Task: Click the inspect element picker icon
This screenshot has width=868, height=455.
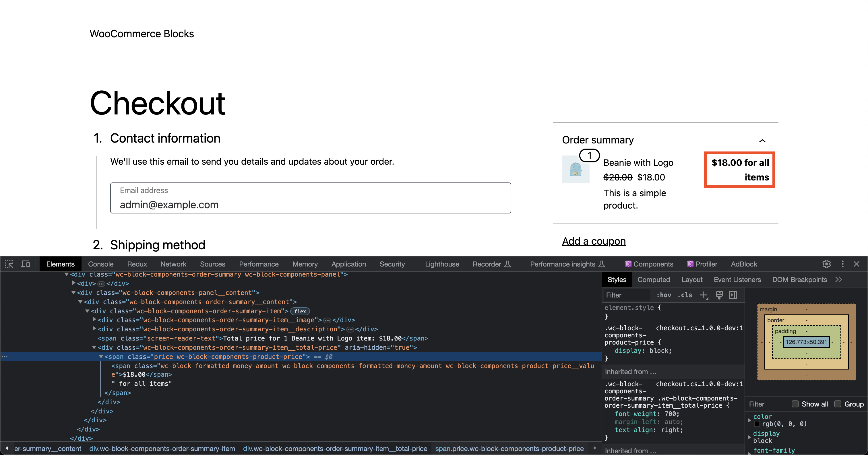Action: (x=9, y=264)
